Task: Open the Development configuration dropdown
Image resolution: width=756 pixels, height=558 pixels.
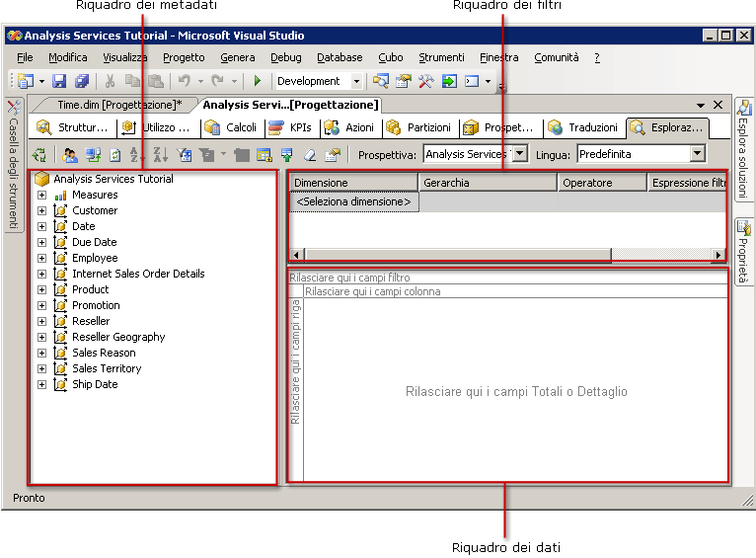Action: pyautogui.click(x=356, y=81)
